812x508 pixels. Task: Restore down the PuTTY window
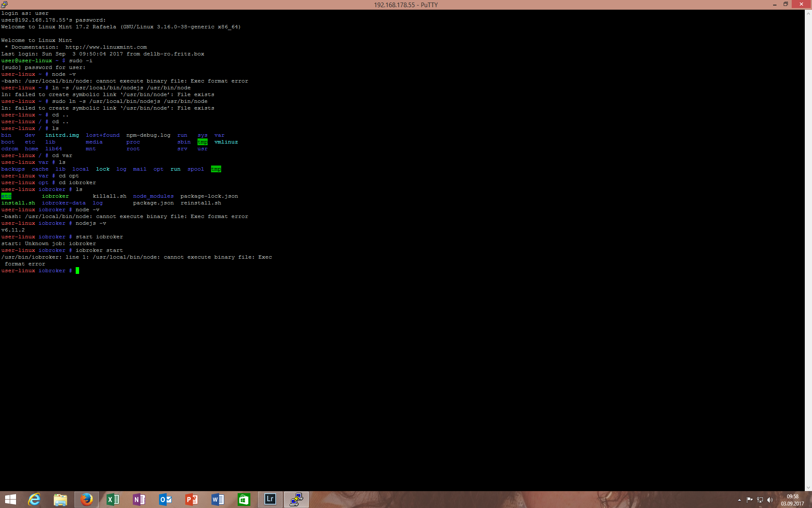pos(786,4)
